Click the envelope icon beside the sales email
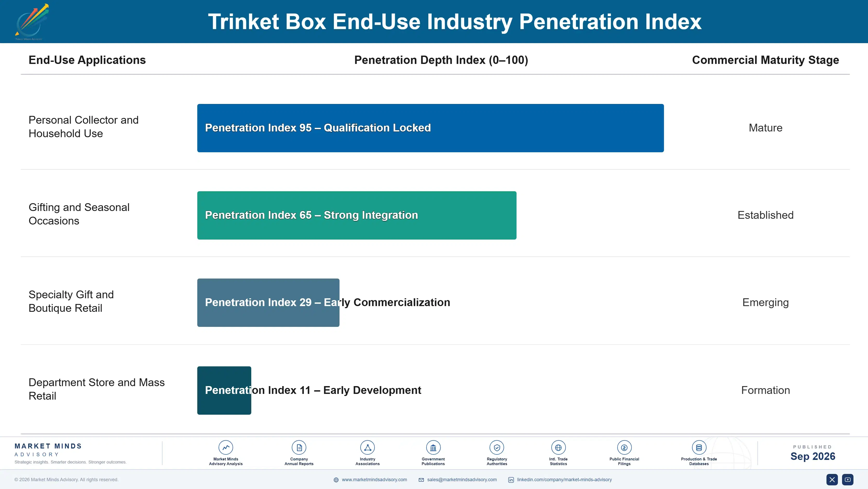The image size is (868, 489). (421, 480)
